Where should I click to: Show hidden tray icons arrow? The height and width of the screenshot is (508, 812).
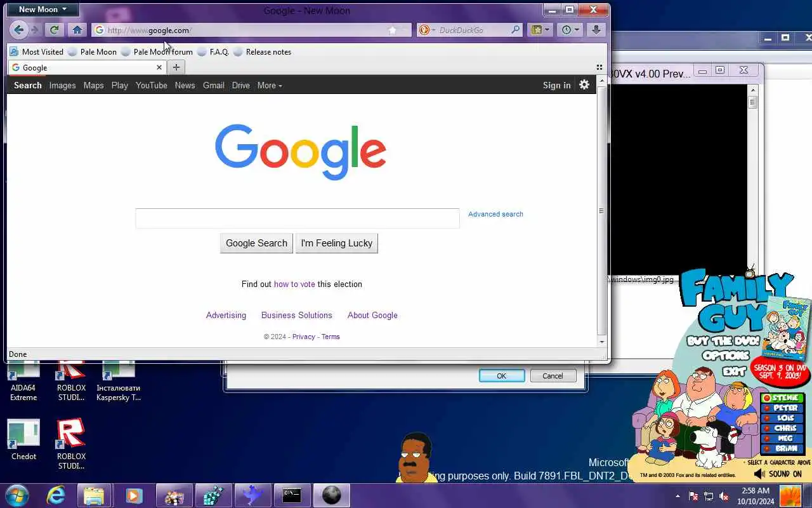click(678, 496)
